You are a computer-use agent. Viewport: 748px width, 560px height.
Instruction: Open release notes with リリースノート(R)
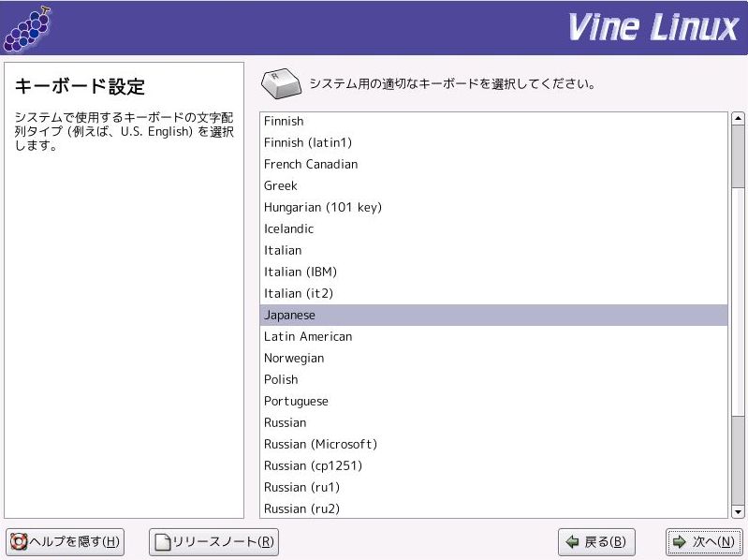[x=213, y=542]
